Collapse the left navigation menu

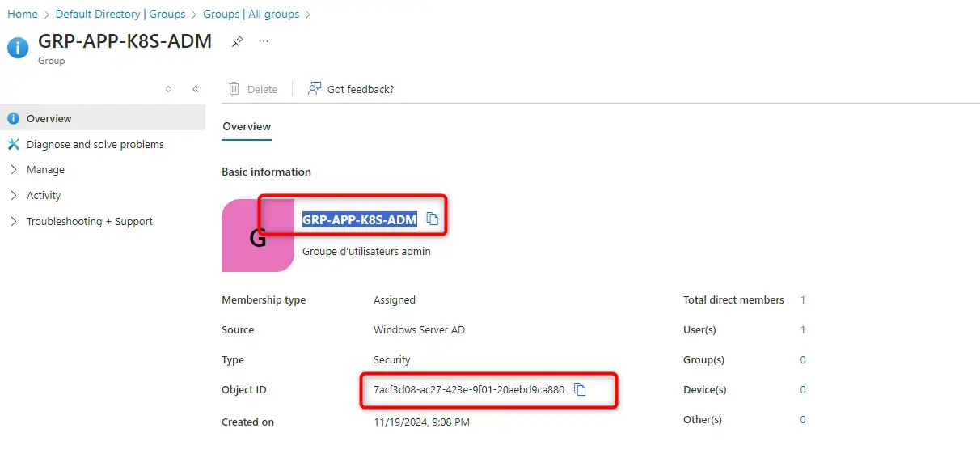point(196,89)
